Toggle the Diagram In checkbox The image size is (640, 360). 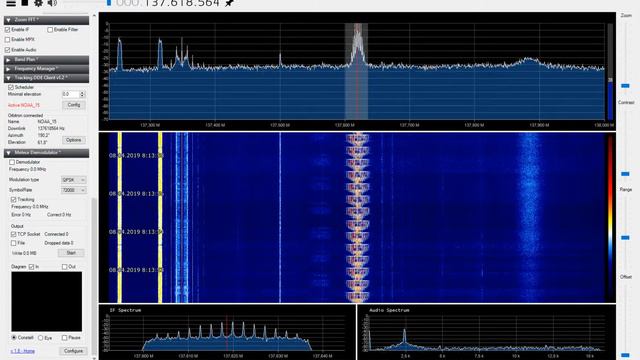tap(31, 267)
